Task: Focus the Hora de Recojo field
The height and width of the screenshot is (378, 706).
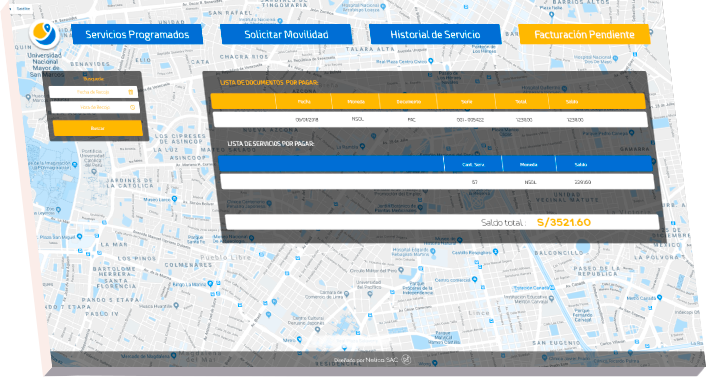Action: (x=95, y=108)
